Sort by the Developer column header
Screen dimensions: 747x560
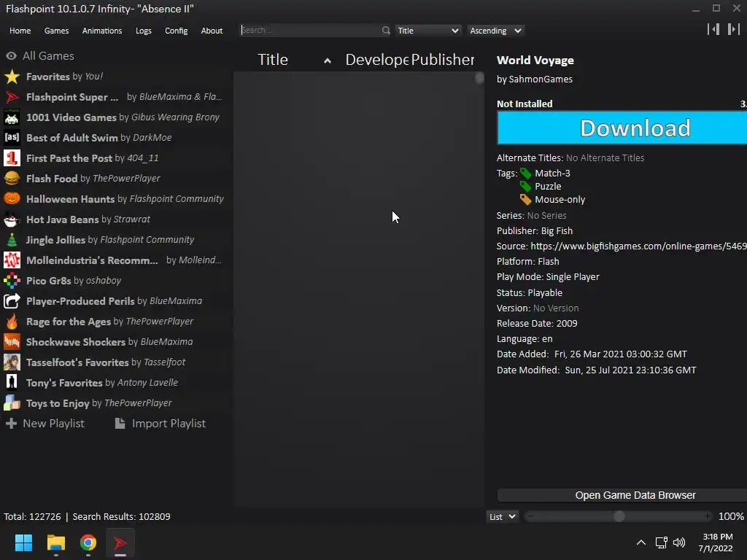(x=376, y=60)
